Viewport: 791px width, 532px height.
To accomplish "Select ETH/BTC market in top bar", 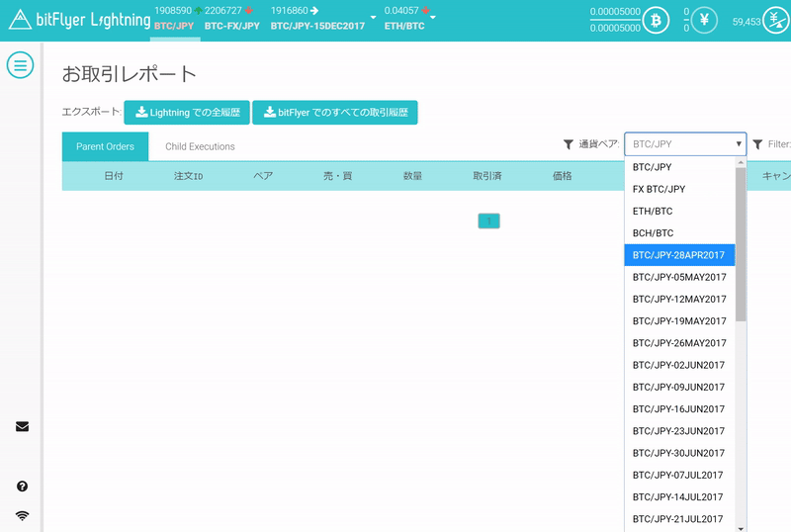I will pos(404,26).
